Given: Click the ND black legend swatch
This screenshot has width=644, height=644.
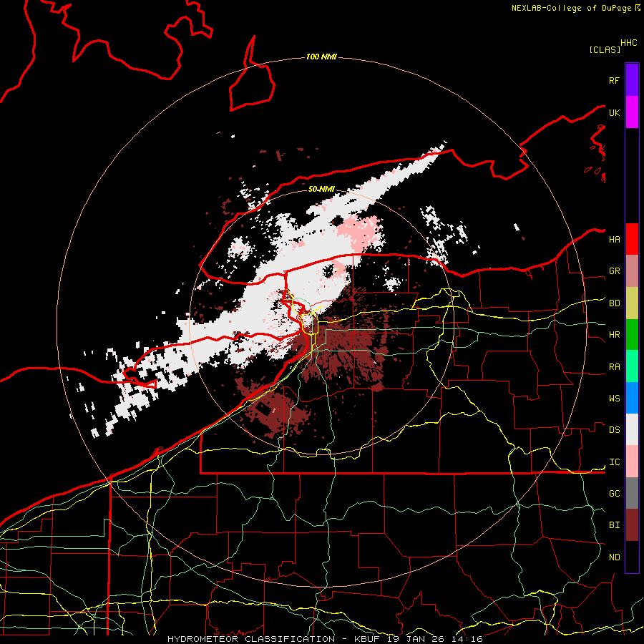Looking at the screenshot, I should (632, 557).
